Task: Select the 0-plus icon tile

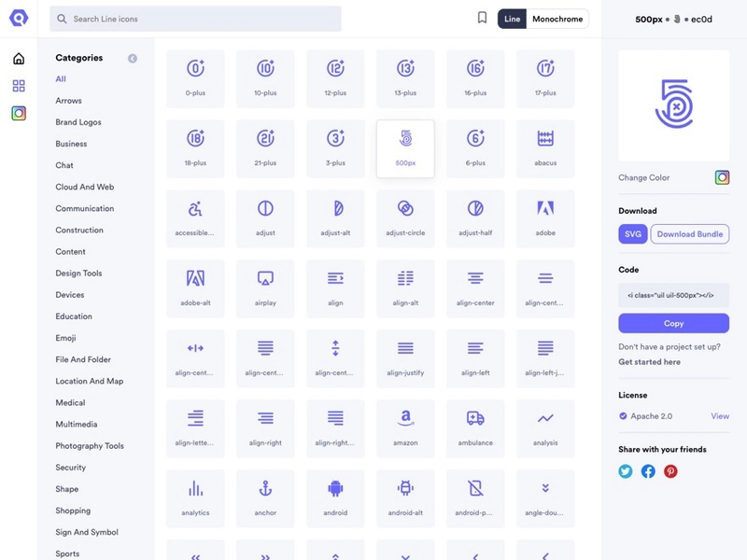Action: [195, 78]
